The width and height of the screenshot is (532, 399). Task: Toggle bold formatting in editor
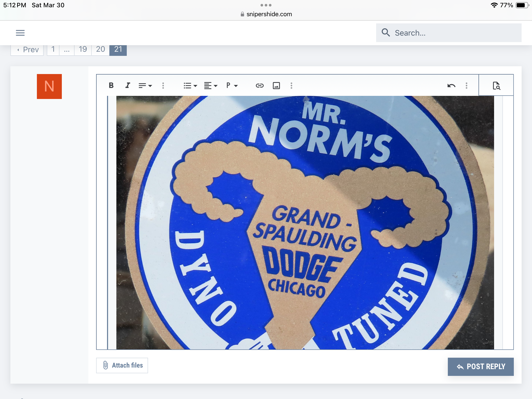[x=111, y=85]
